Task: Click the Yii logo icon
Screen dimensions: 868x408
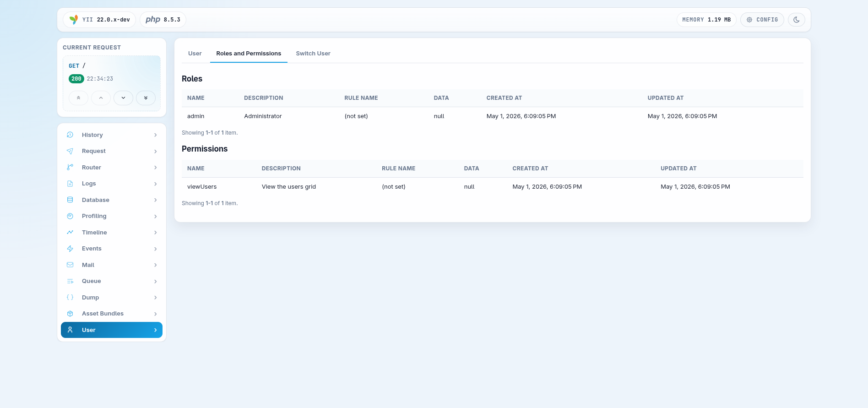Action: tap(73, 20)
